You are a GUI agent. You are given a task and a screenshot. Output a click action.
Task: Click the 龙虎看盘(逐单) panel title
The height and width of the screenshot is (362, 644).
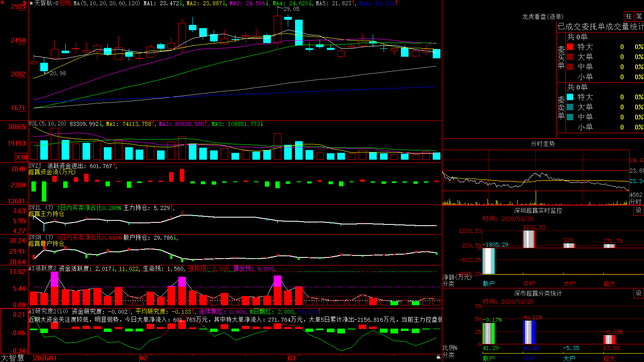click(543, 16)
